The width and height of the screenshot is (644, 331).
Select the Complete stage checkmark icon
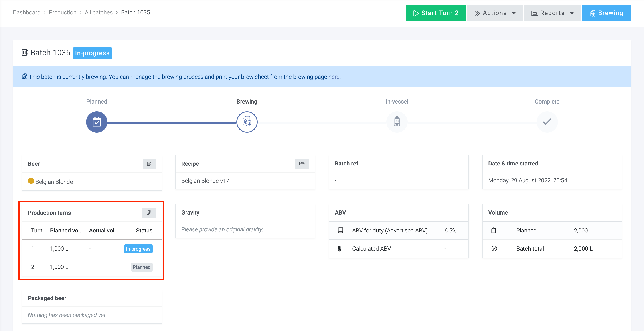(547, 122)
